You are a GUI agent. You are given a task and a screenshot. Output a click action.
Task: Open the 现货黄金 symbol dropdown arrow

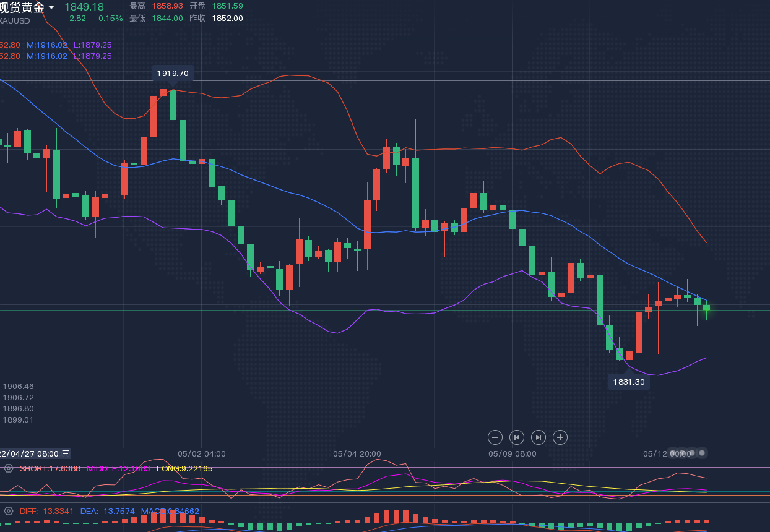(x=51, y=8)
